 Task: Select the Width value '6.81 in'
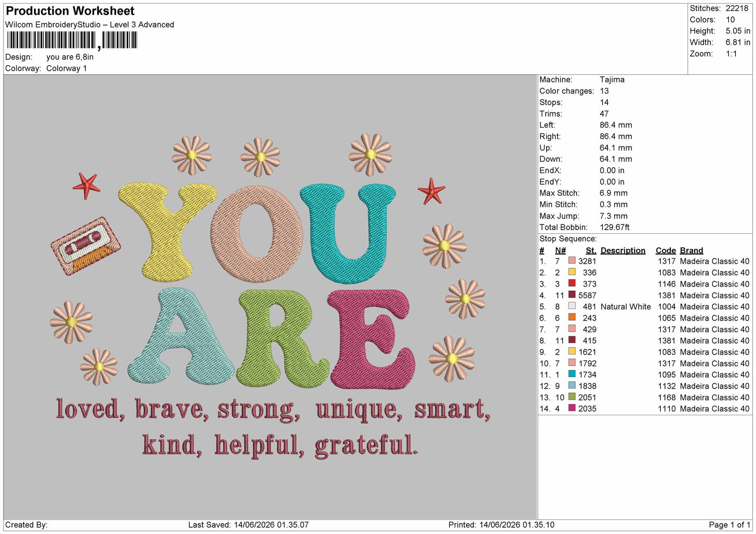(x=738, y=42)
